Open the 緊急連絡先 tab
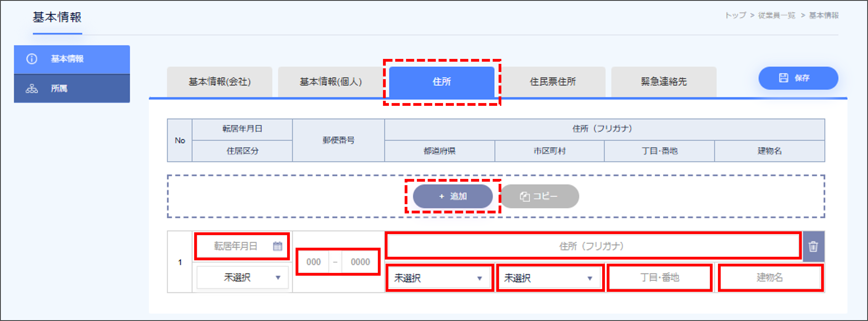868x321 pixels. pyautogui.click(x=664, y=82)
